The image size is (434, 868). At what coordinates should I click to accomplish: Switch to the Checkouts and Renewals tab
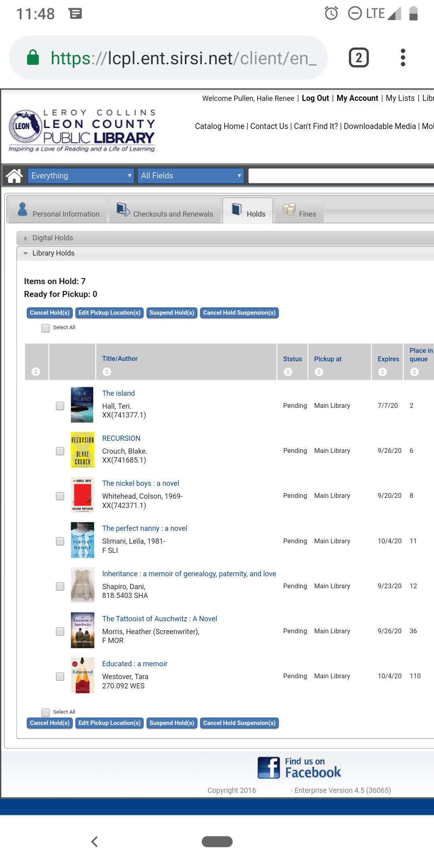165,210
